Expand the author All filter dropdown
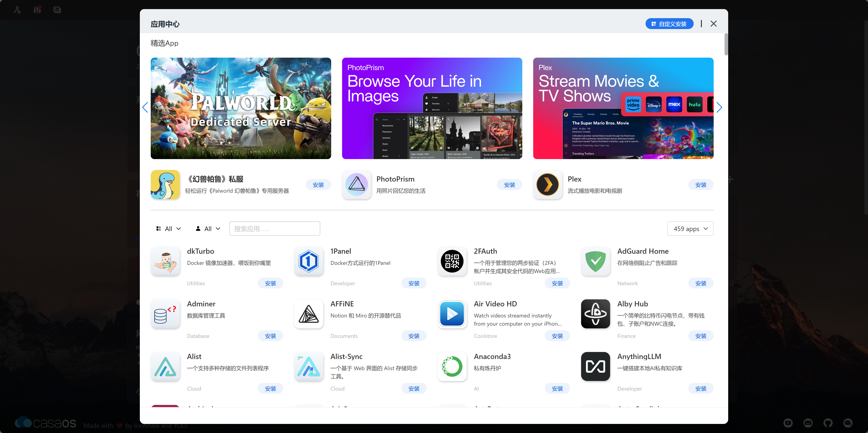 [208, 229]
